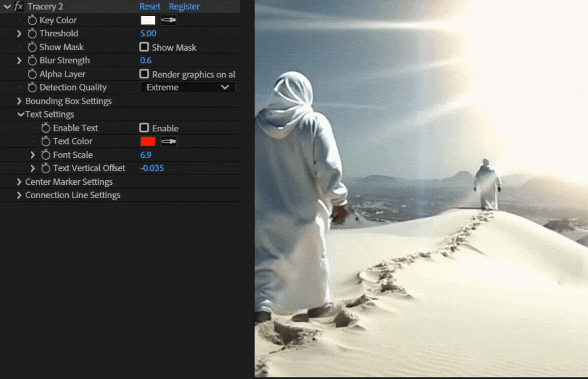
Task: Enable the Show Mask checkbox
Action: (144, 48)
